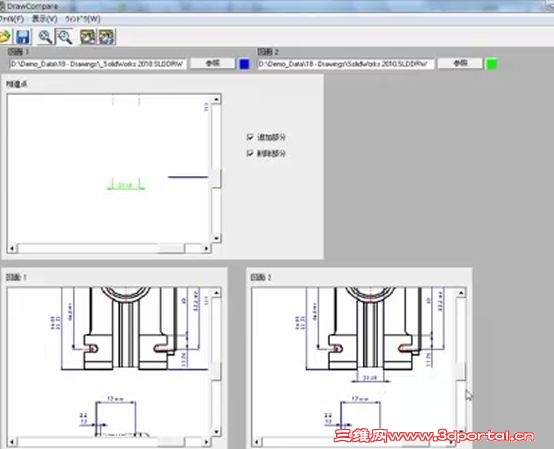The width and height of the screenshot is (554, 449).
Task: Click the 相違点 horizontal scrollbar thumb
Action: tap(171, 248)
